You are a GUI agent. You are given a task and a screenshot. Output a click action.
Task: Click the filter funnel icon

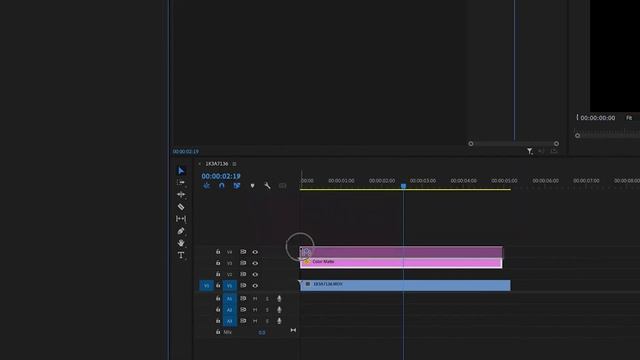tap(529, 151)
